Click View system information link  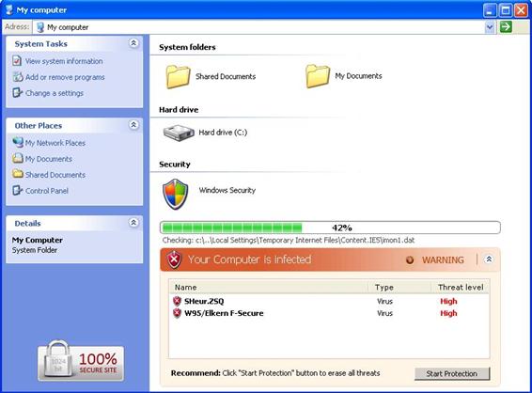pos(64,61)
